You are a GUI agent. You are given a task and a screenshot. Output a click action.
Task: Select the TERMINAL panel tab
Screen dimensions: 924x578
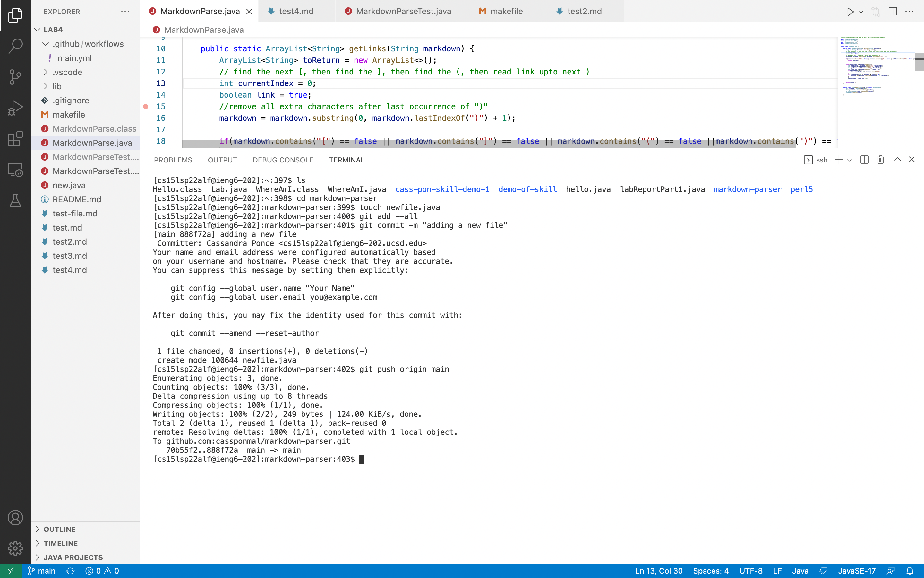[x=347, y=160]
